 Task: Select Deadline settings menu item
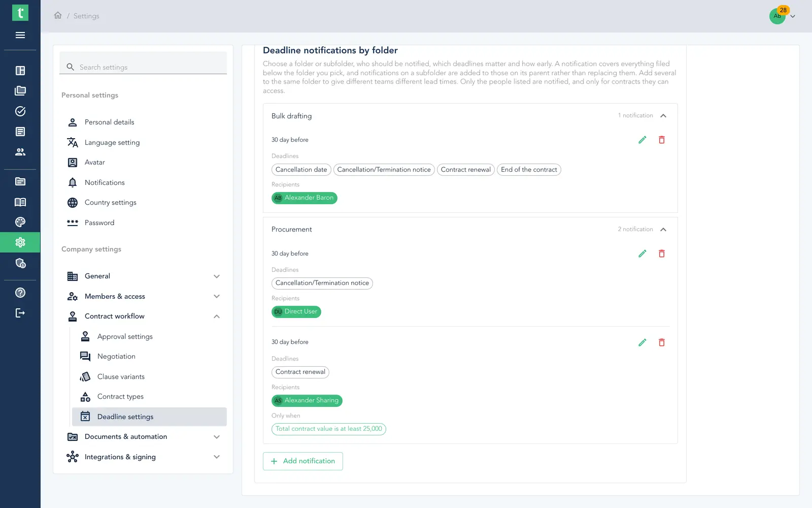pos(149,417)
